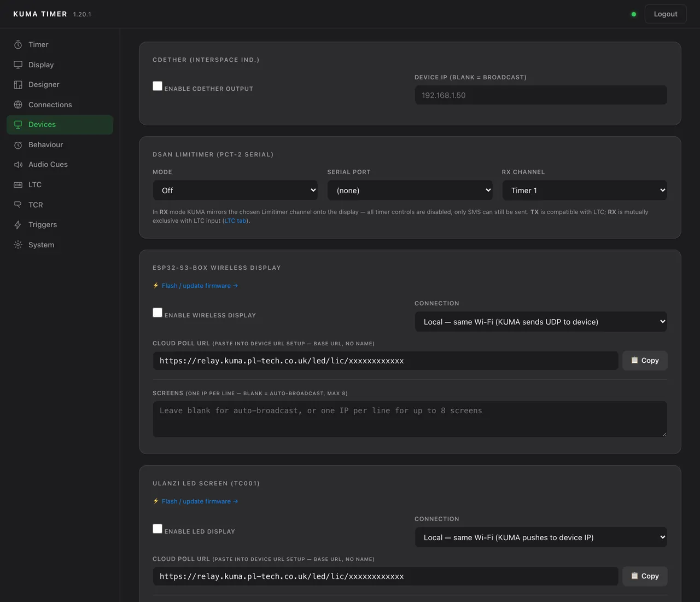Click the KUMA TIMER title
The image size is (700, 602).
click(40, 14)
